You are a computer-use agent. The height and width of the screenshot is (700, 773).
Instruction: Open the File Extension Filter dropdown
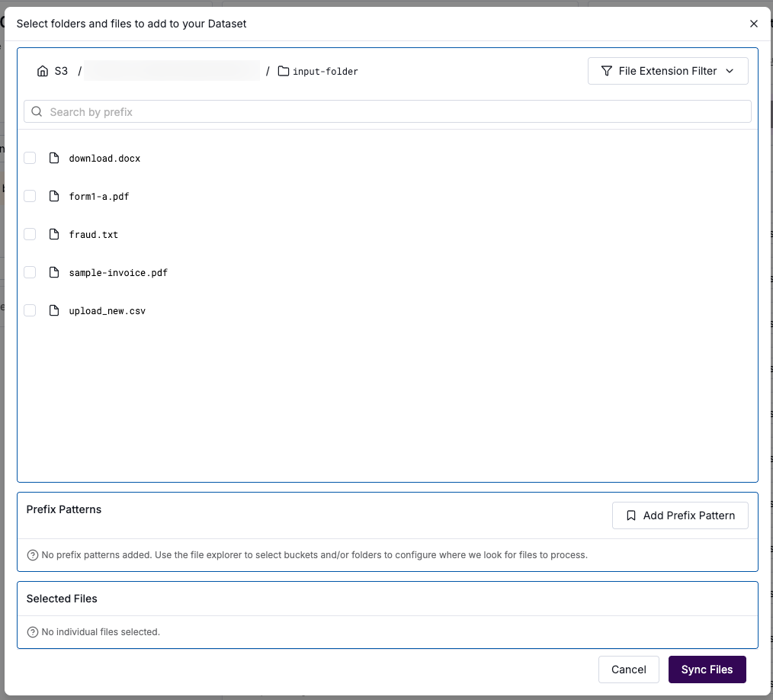click(668, 71)
